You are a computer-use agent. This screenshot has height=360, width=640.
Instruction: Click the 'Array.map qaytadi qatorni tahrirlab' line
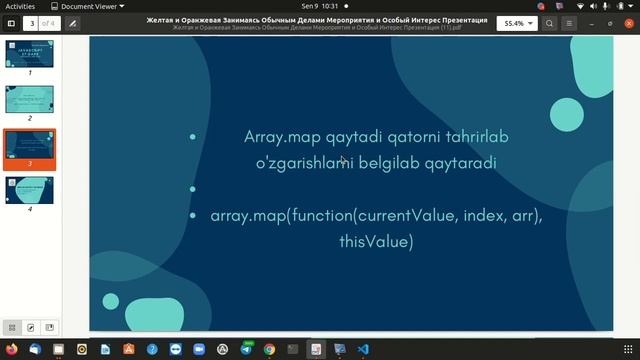tap(376, 137)
